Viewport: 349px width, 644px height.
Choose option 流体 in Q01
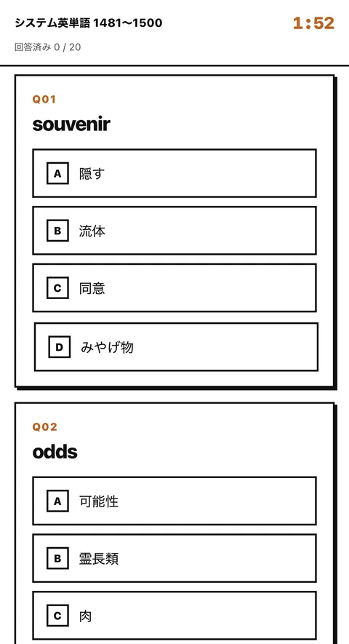pyautogui.click(x=174, y=231)
